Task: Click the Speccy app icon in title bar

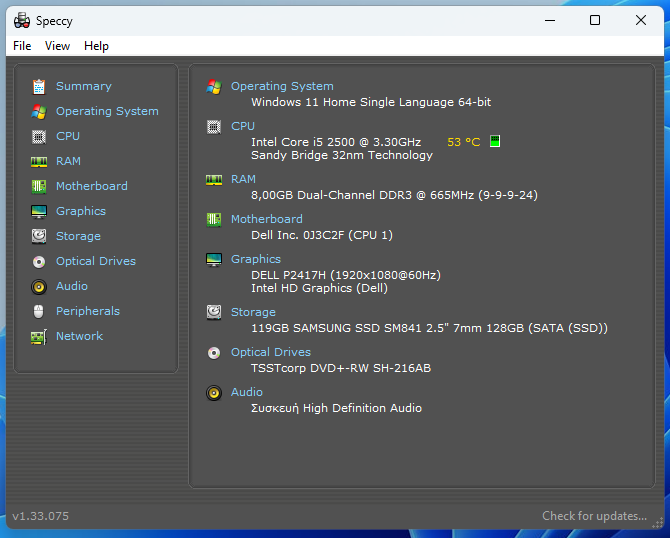Action: [x=22, y=21]
